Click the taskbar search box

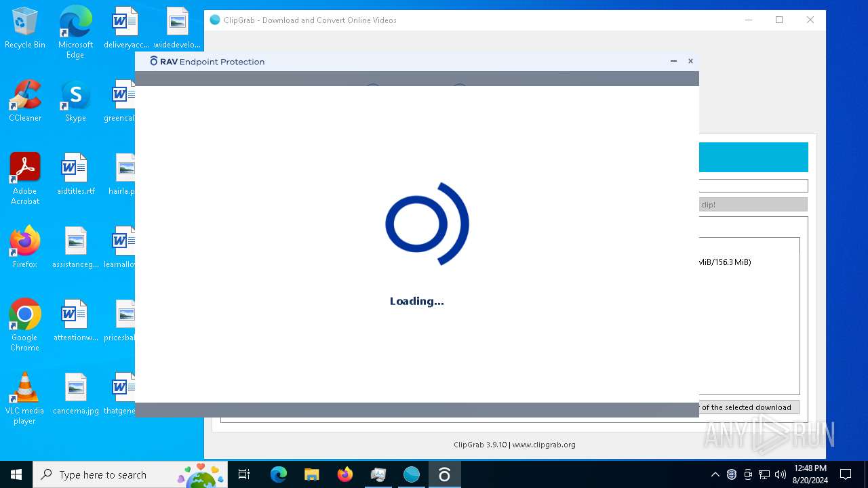click(132, 474)
